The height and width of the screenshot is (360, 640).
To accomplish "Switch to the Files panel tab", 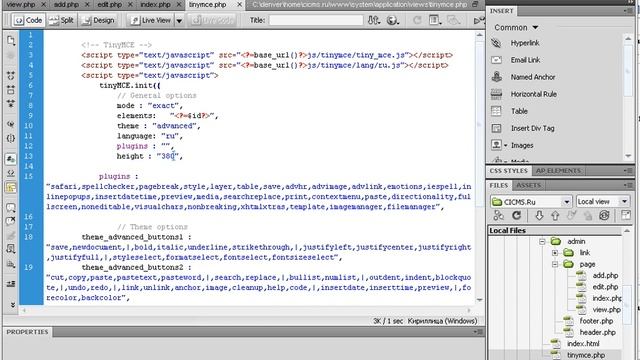I will coord(498,185).
